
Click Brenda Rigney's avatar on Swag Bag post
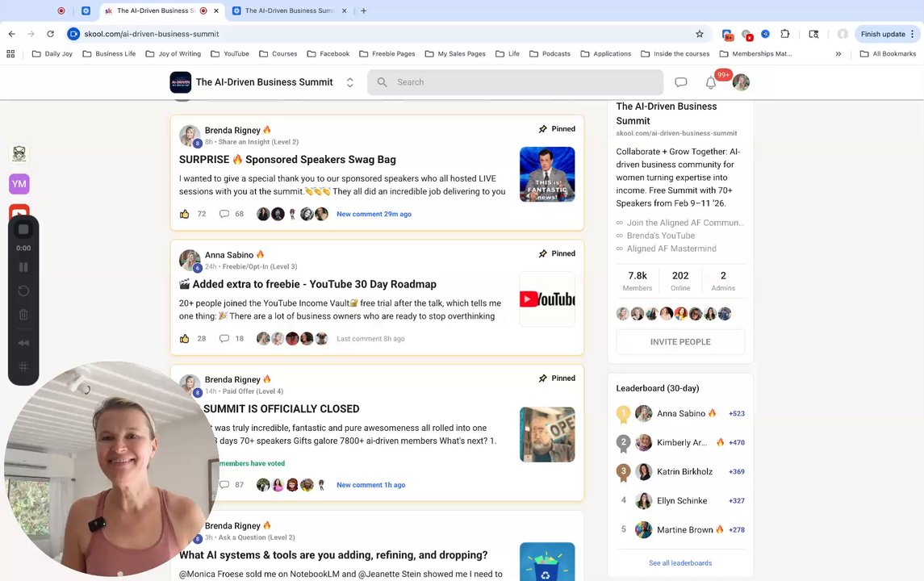point(189,135)
